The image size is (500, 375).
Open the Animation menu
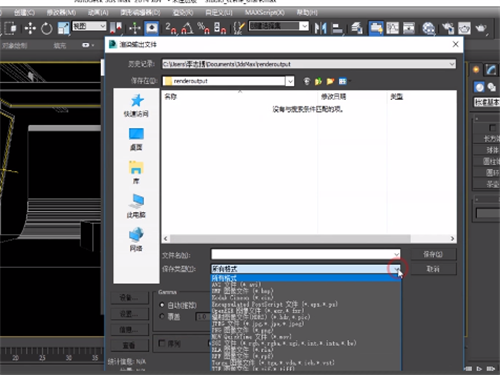point(98,13)
